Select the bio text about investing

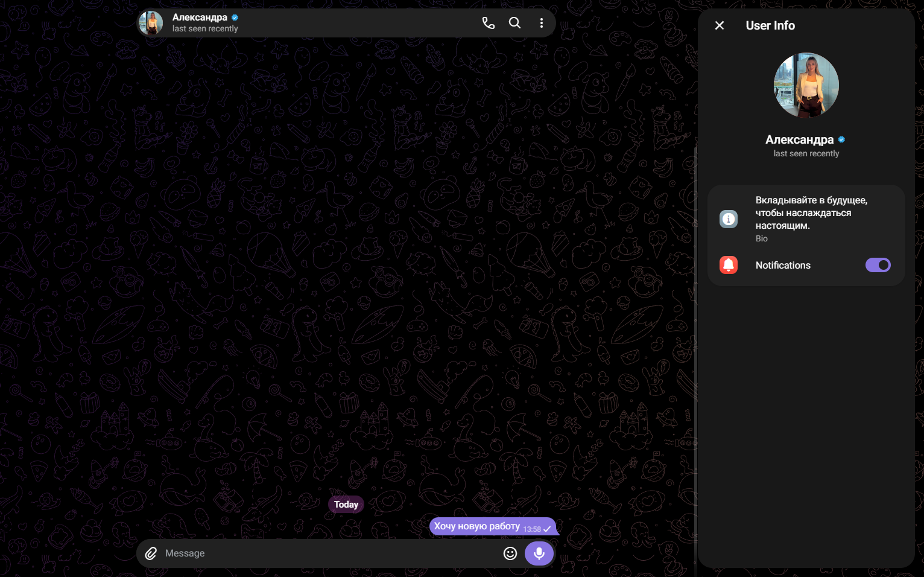point(811,212)
